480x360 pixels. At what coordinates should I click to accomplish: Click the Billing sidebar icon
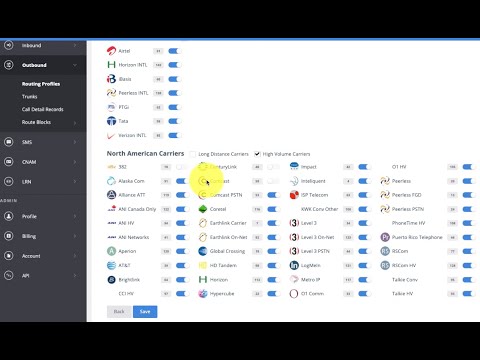pos(9,236)
